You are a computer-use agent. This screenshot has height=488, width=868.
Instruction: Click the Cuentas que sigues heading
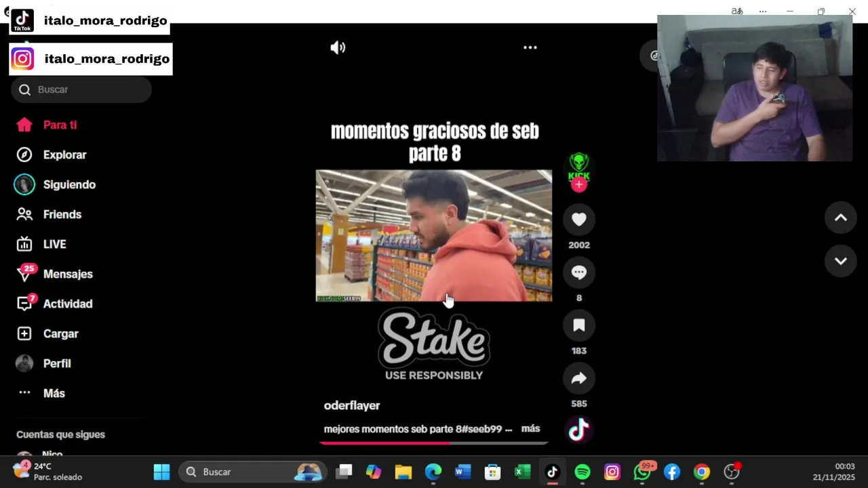coord(60,434)
